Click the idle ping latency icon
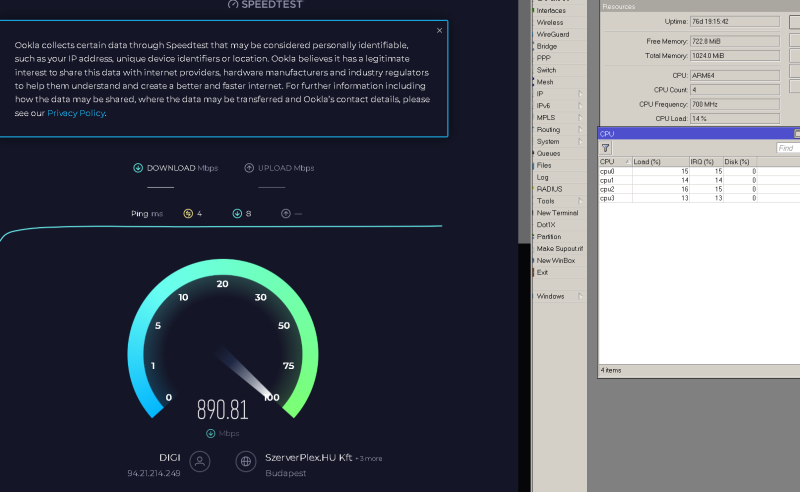 click(188, 213)
